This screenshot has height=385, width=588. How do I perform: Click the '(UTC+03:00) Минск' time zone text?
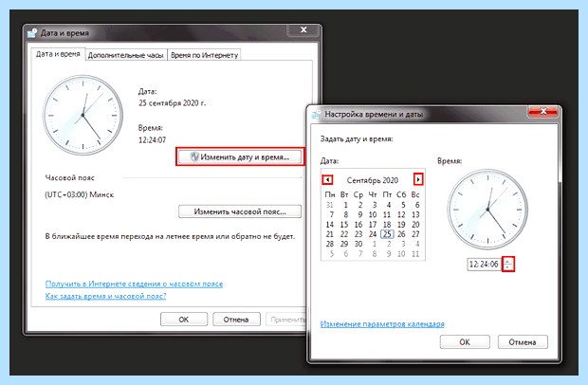tap(79, 194)
